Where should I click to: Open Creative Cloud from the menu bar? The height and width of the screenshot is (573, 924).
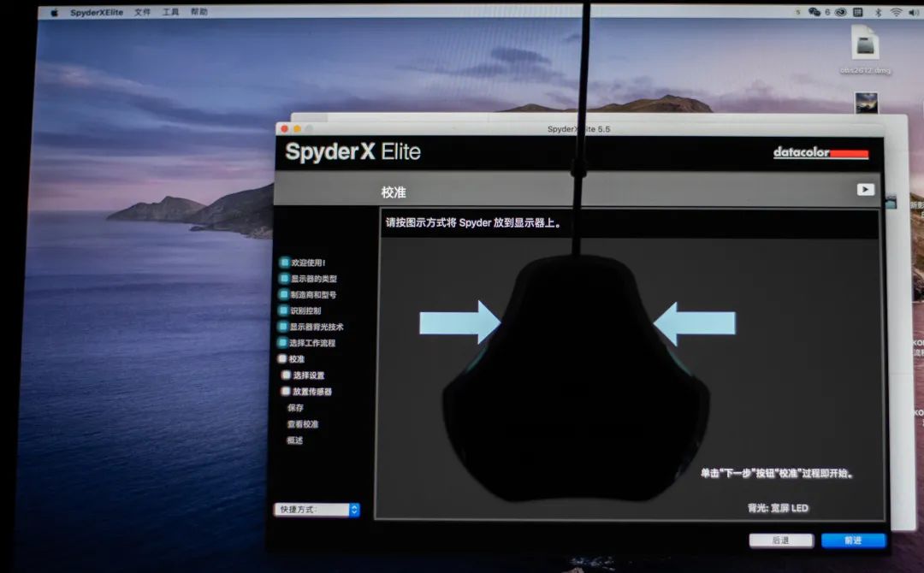840,12
